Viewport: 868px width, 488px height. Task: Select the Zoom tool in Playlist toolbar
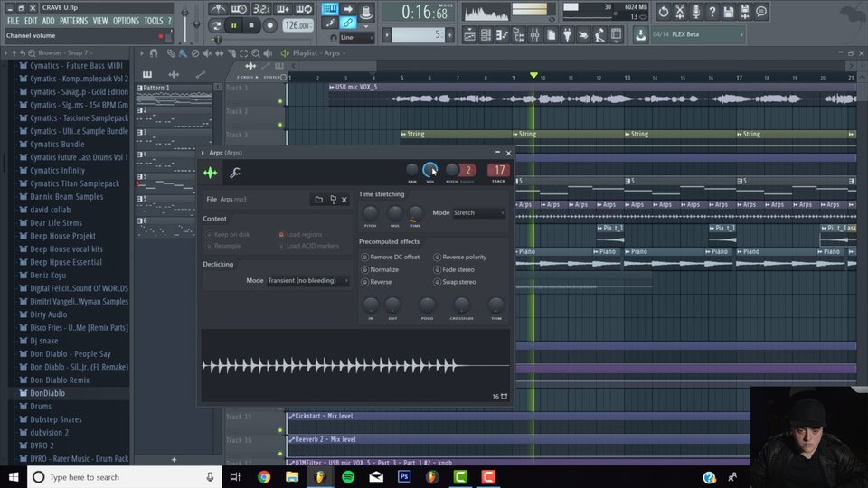256,53
